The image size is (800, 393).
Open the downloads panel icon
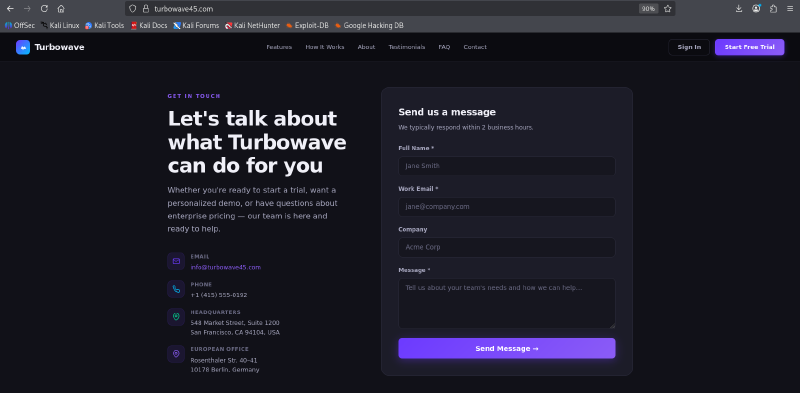point(739,9)
